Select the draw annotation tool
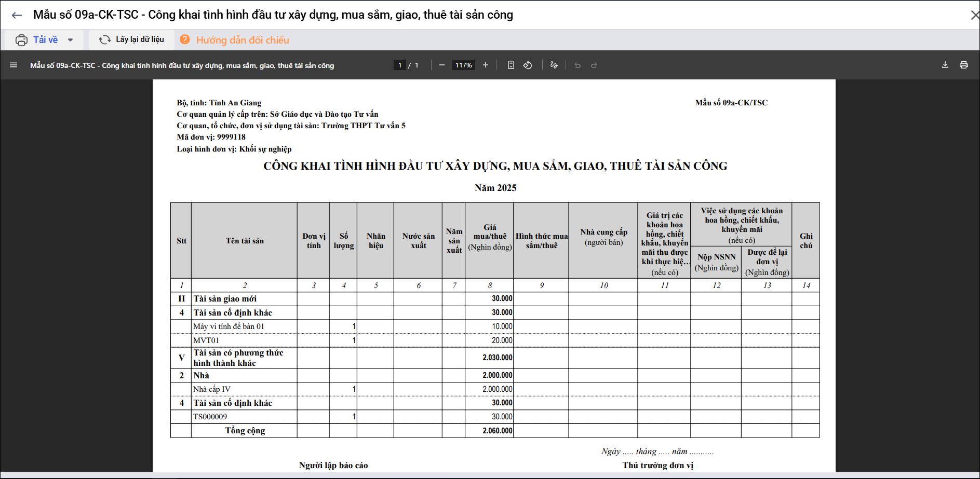Viewport: 980px width, 479px height. 554,65
